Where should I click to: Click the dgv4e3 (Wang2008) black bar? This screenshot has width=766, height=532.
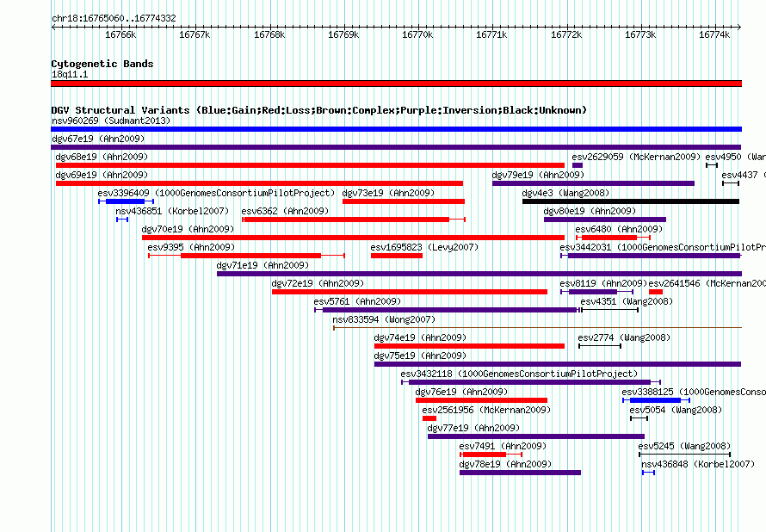click(631, 201)
